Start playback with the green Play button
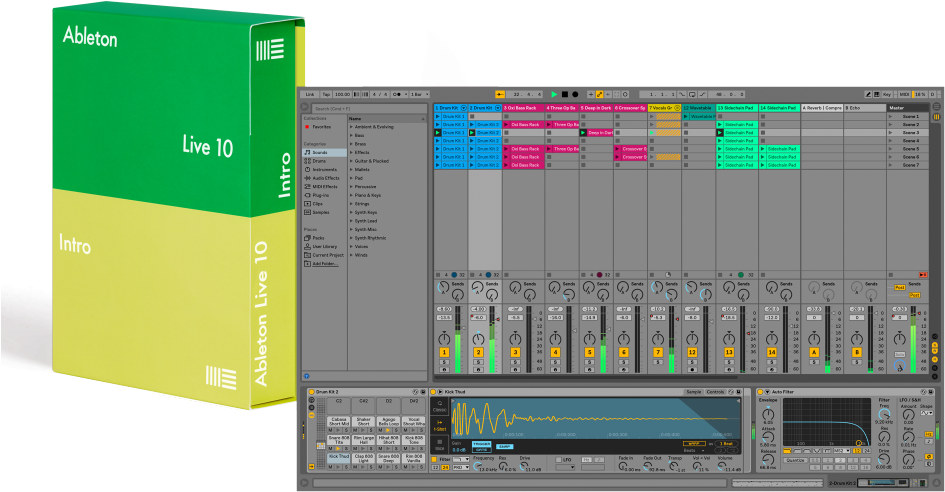945x492 pixels. click(554, 94)
